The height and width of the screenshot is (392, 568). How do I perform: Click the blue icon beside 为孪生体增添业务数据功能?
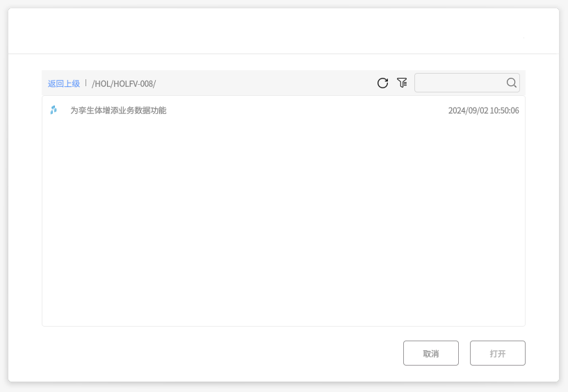point(54,111)
